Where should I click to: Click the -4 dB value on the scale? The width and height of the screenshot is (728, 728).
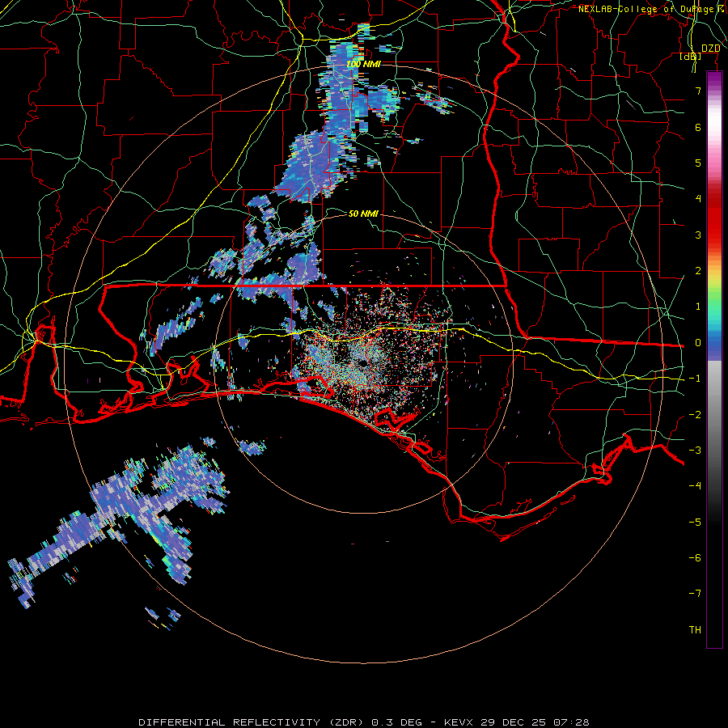695,486
